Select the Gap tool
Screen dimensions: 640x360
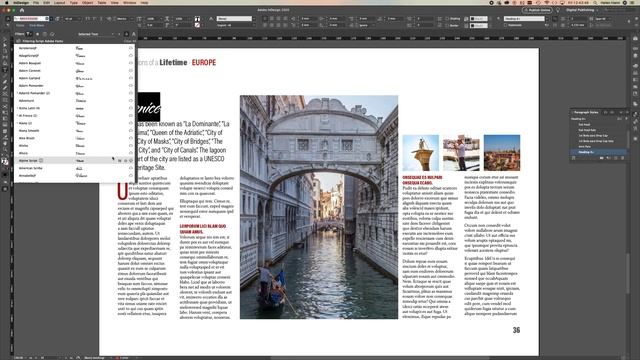5,57
